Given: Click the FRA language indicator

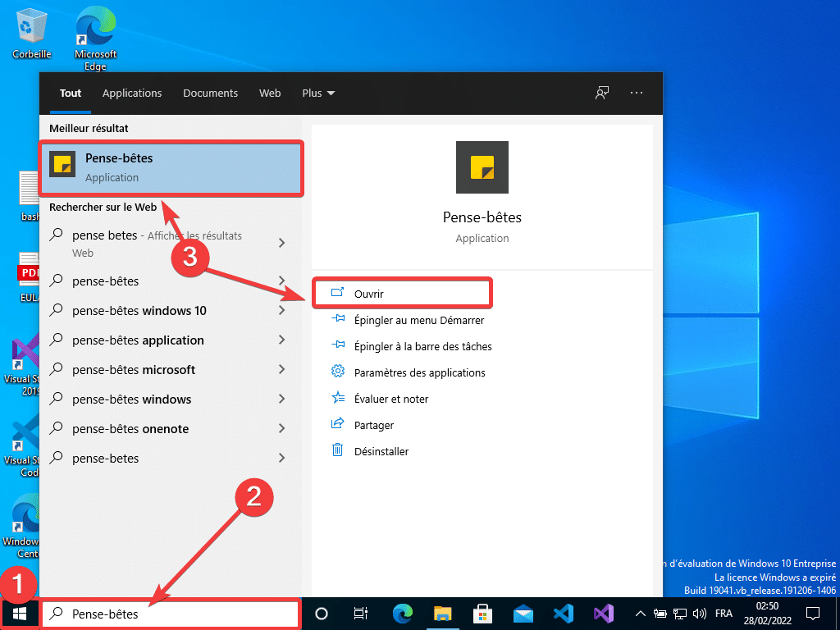Looking at the screenshot, I should [x=724, y=614].
